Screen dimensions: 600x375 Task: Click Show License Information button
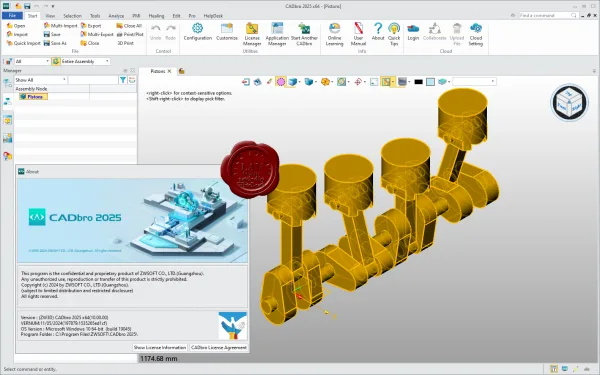pos(160,347)
